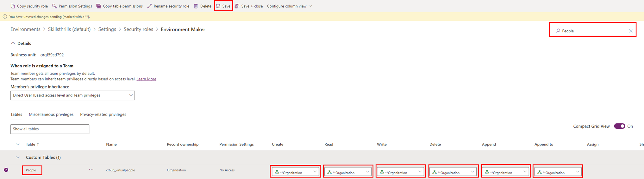Switch to Privacy-related privileges tab
Image resolution: width=644 pixels, height=179 pixels.
(103, 114)
